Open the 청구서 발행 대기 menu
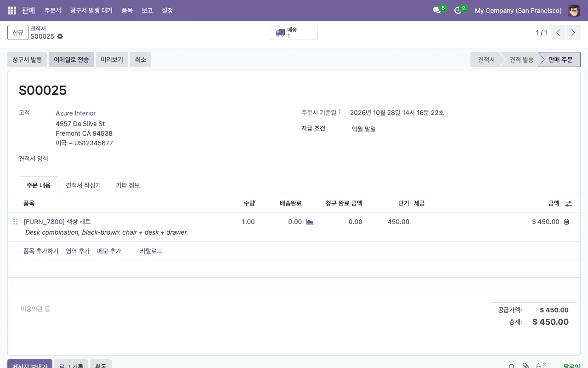 coord(91,10)
